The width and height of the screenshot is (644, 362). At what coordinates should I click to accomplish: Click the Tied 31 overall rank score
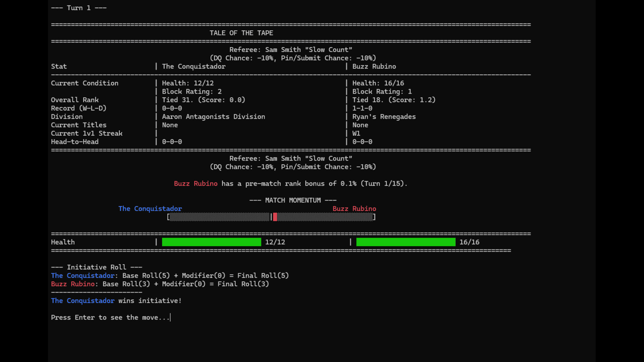coord(203,100)
